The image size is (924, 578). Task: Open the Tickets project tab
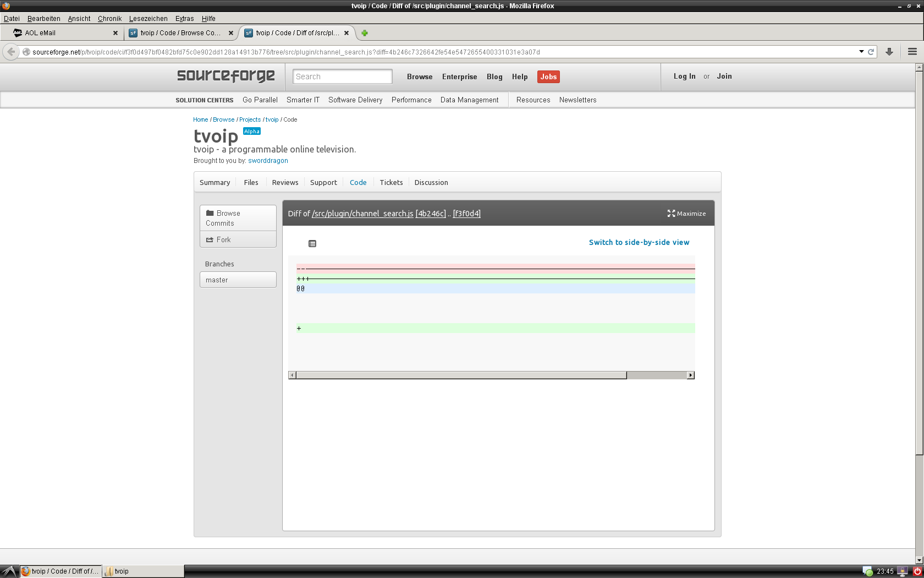391,183
